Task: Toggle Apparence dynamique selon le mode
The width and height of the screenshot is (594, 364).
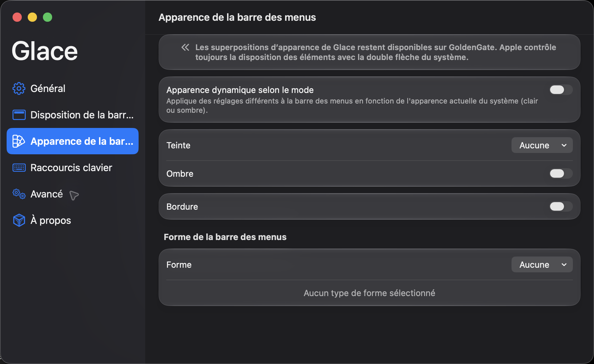Action: [x=561, y=90]
